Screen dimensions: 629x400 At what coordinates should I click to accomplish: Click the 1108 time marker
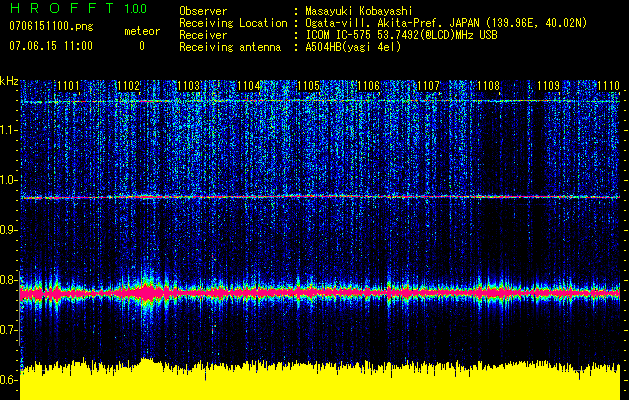tap(488, 87)
